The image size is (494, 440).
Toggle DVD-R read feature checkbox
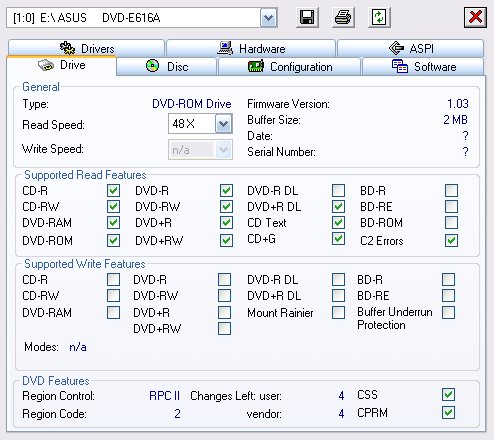tap(226, 191)
